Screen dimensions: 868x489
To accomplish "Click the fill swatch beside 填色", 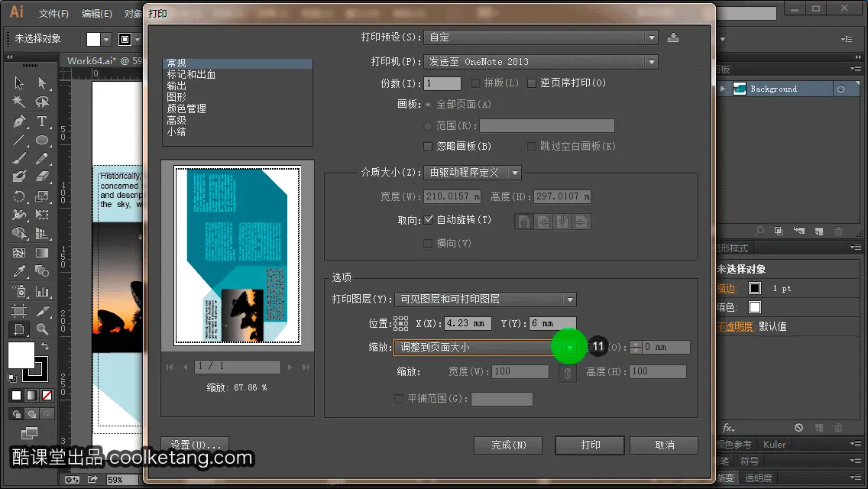I will [x=754, y=307].
